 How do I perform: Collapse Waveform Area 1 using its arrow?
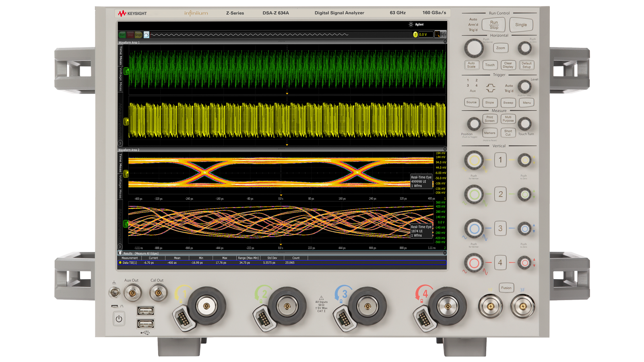click(445, 42)
